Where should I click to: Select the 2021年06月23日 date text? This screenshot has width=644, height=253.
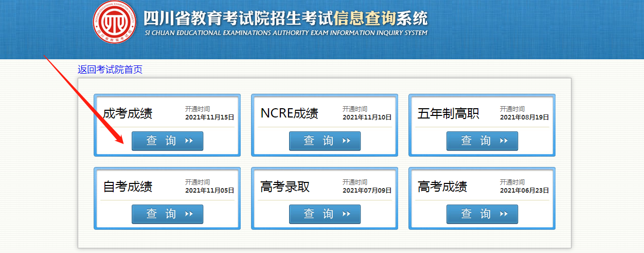coord(524,191)
